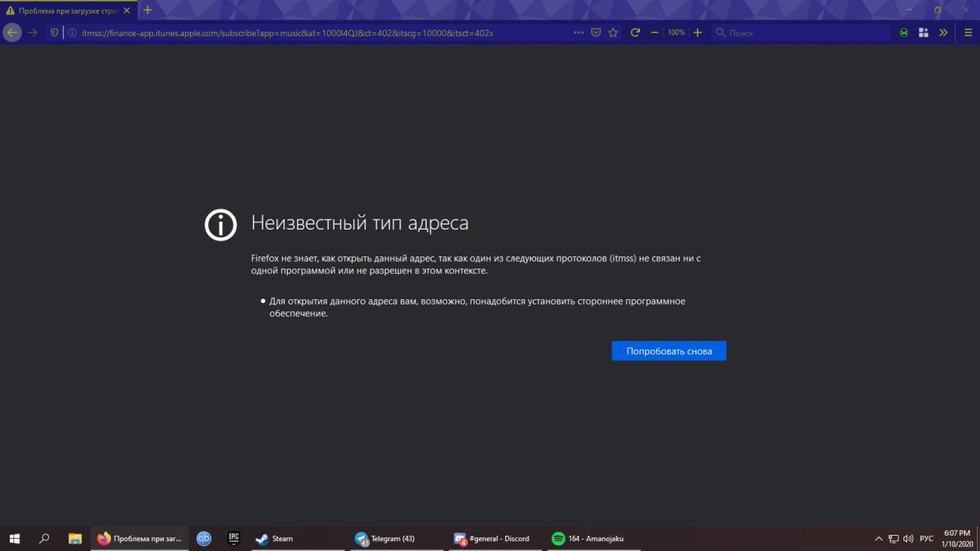980x551 pixels.
Task: Switch to #general - Discord window
Action: point(497,539)
